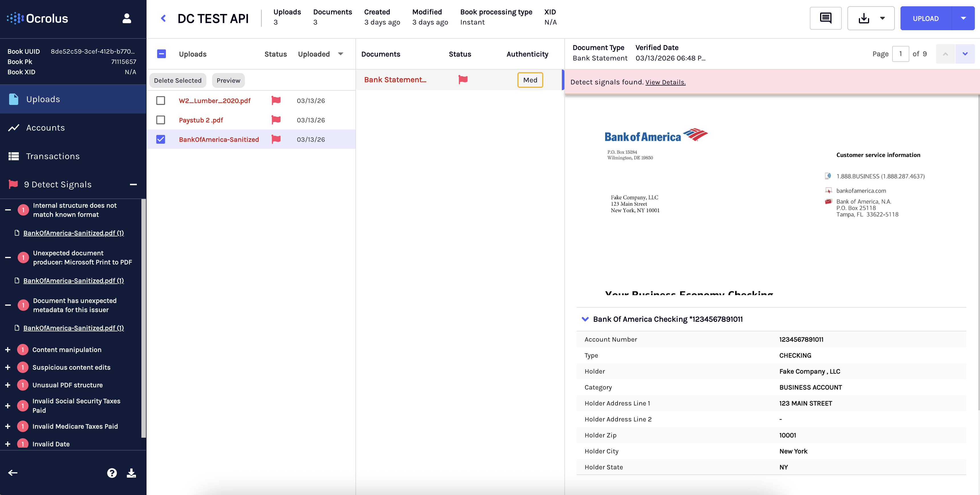Expand the Content manipulation signal

click(8, 350)
